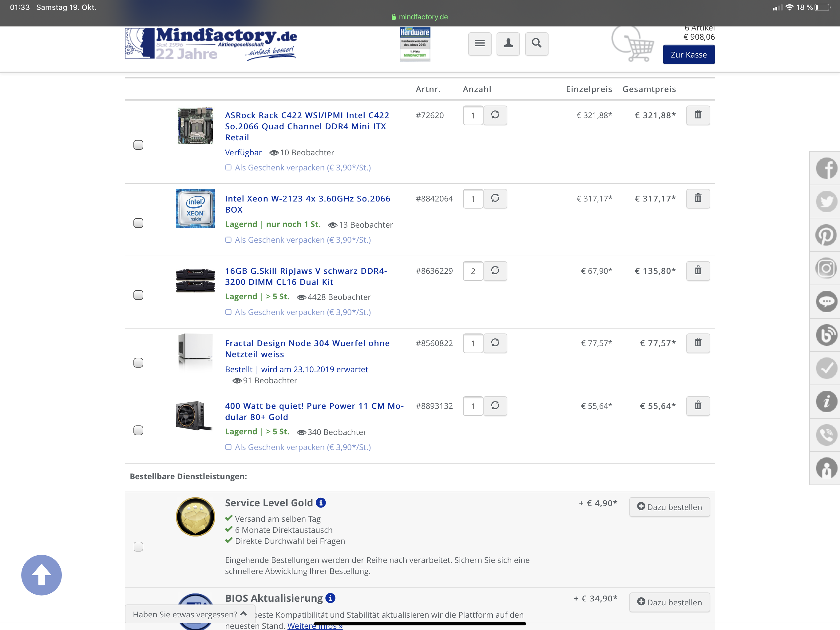The image size is (840, 630).
Task: Enable gift wrapping for the ASRock Rack board
Action: point(228,168)
